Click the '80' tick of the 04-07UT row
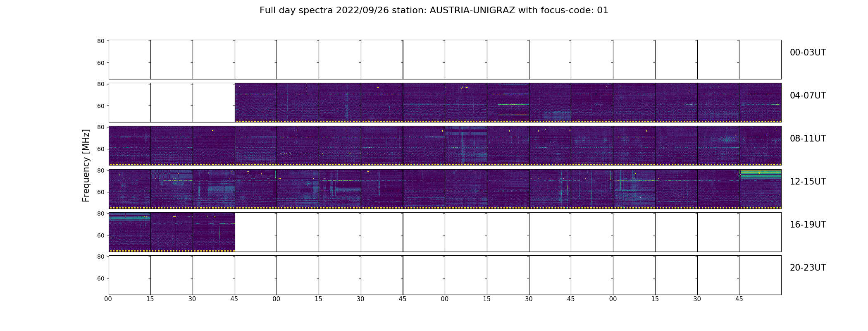 100,84
